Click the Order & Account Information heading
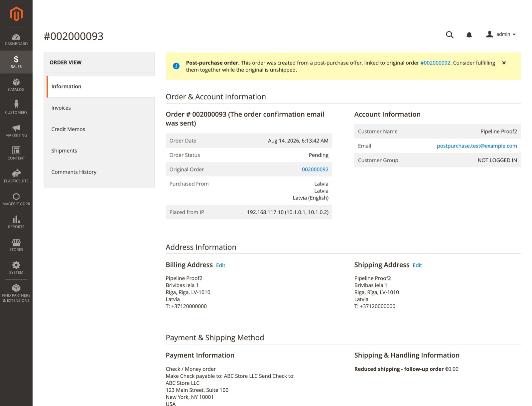Screen dimensions: 532x406 coord(216,97)
